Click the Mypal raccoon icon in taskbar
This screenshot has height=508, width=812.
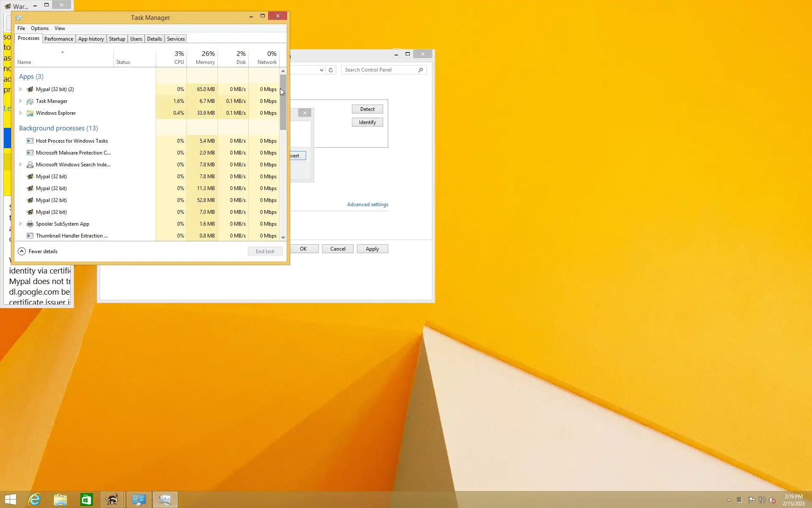click(x=112, y=500)
